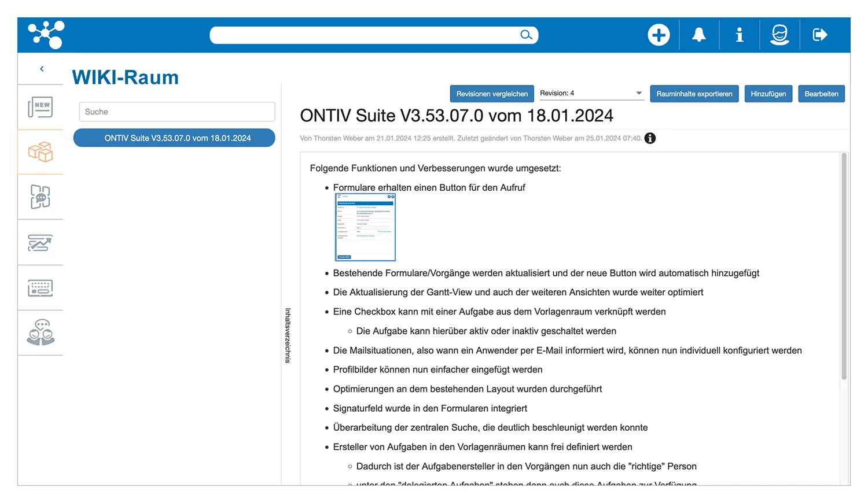Viewport: 868px width, 503px height.
Task: Open the boxes/rooms sidebar icon
Action: [x=41, y=152]
